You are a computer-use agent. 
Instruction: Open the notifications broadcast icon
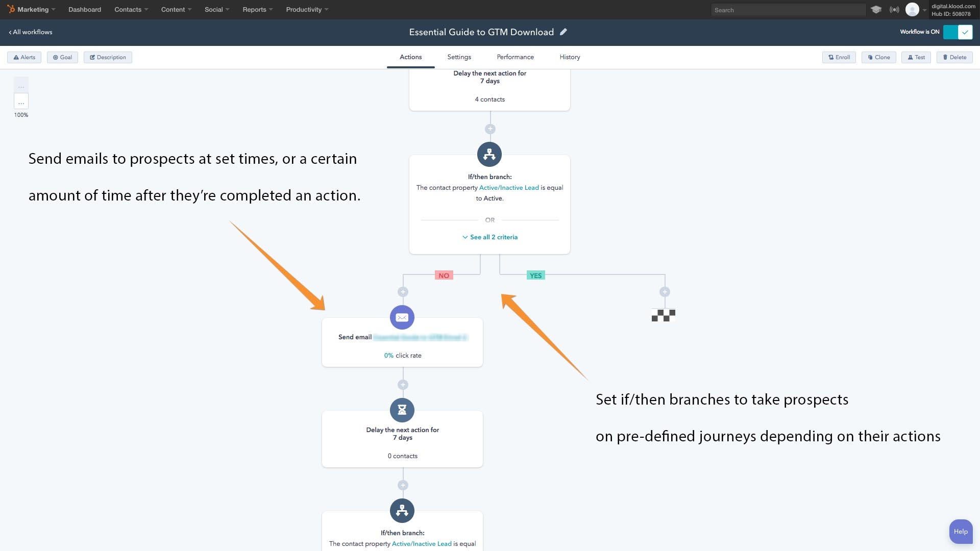coord(894,10)
